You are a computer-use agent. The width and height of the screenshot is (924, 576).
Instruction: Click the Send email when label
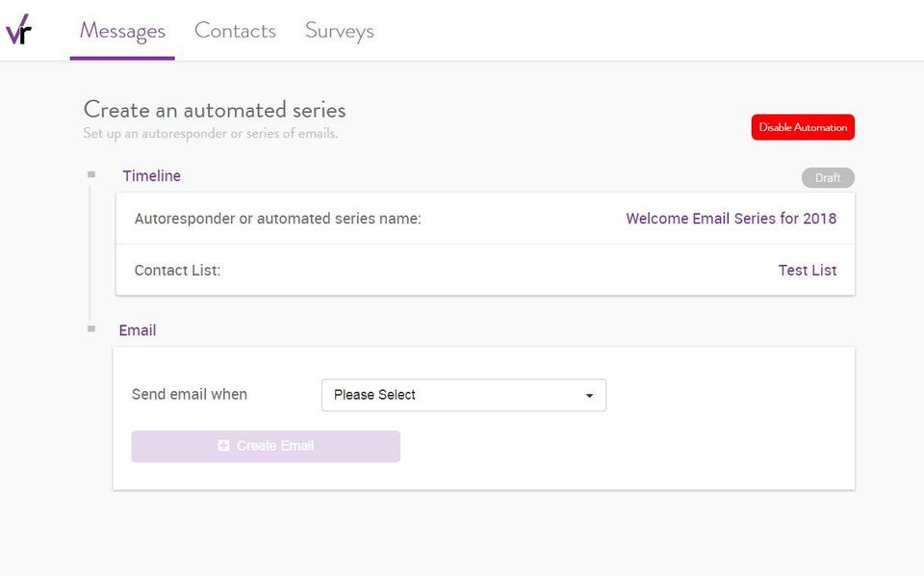[190, 395]
